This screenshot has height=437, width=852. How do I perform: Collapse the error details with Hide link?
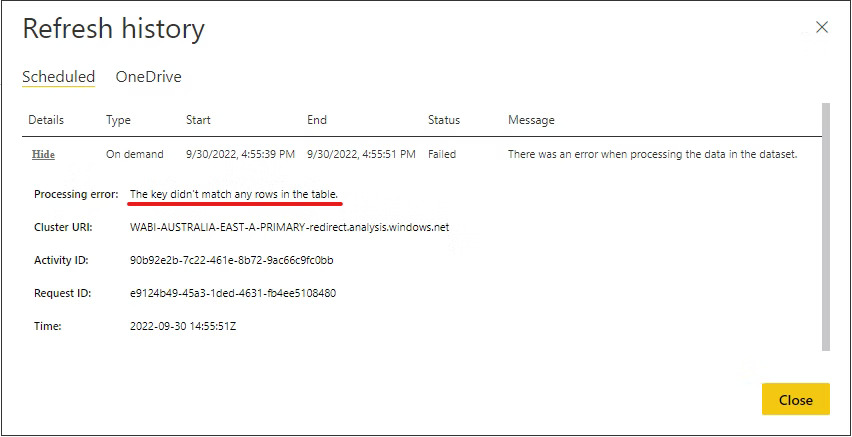point(43,155)
